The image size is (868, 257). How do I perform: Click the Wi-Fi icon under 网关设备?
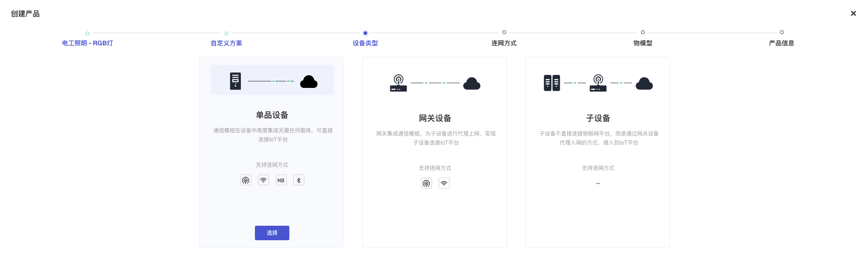coord(444,184)
